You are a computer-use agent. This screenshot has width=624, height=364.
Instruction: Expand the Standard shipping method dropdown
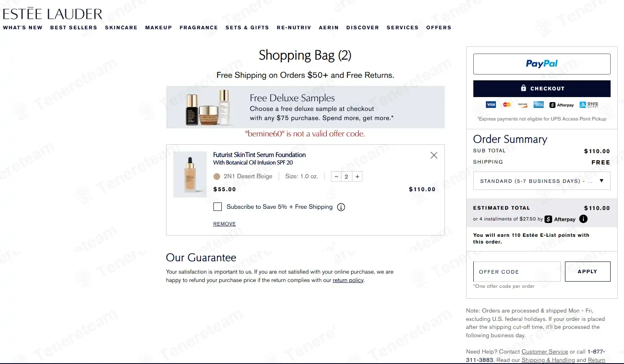tap(542, 181)
